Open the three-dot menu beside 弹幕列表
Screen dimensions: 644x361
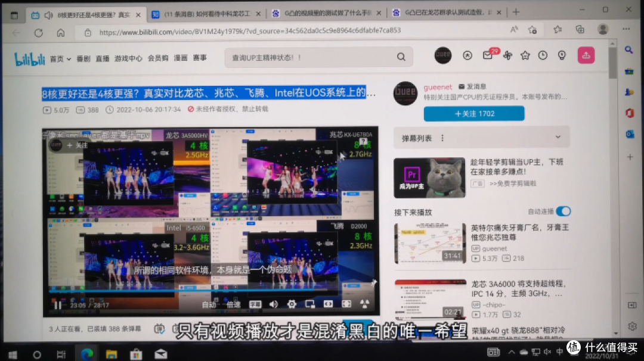[x=442, y=138]
